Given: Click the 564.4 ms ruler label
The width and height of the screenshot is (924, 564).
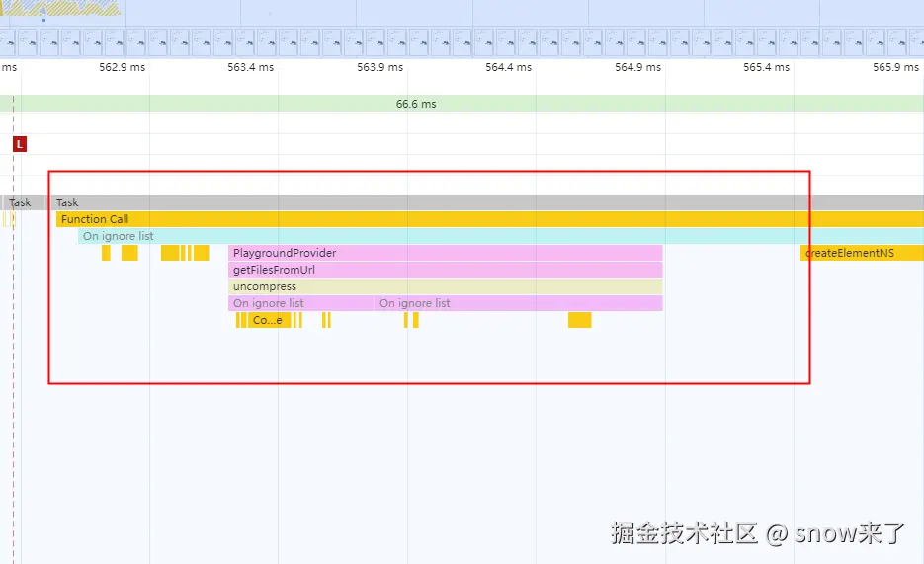Looking at the screenshot, I should [x=509, y=67].
